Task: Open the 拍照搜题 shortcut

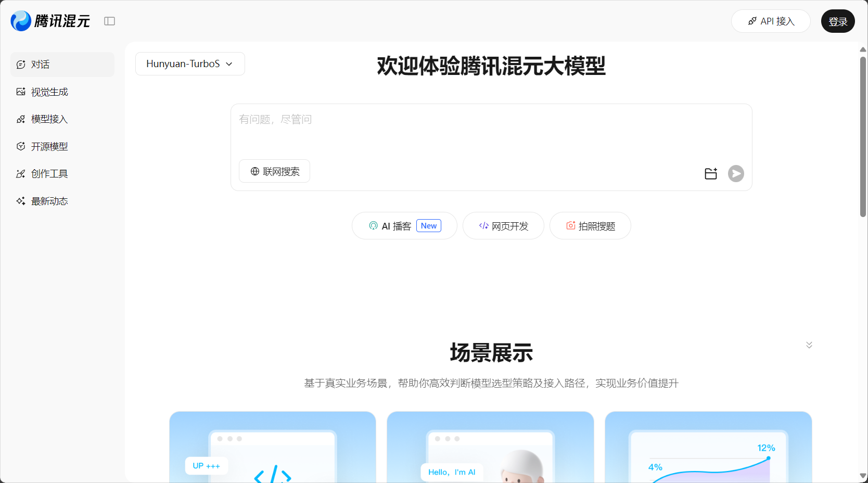Action: click(590, 226)
